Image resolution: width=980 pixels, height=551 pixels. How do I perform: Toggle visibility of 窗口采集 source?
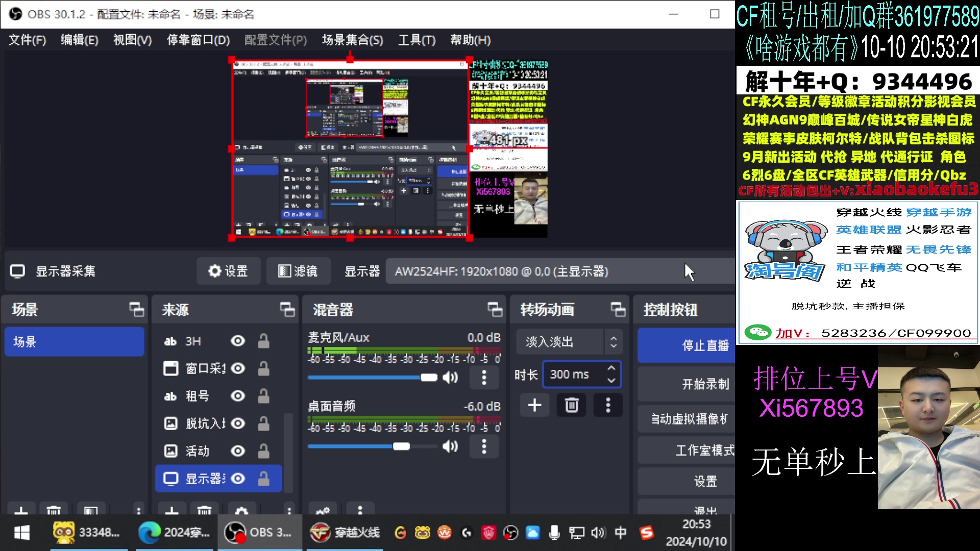coord(238,368)
